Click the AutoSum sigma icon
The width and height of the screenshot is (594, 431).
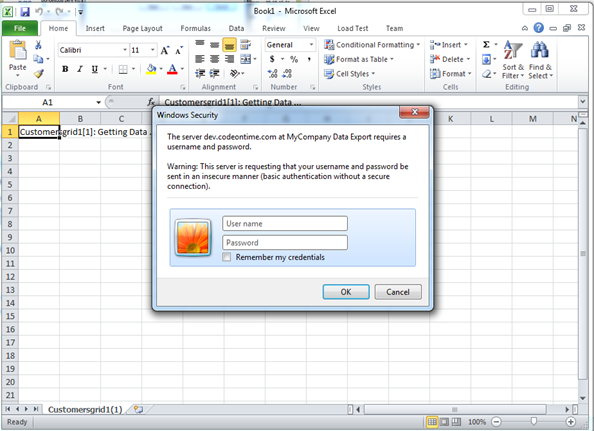pos(486,45)
